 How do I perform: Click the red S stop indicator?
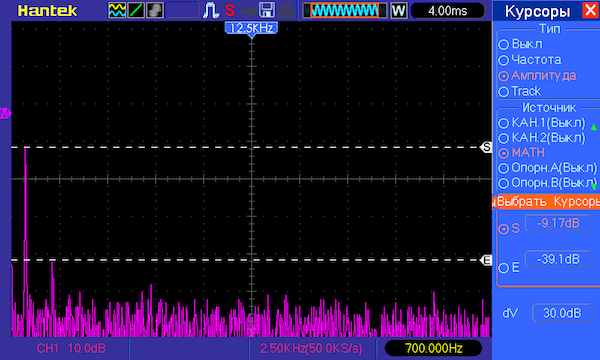click(x=230, y=10)
